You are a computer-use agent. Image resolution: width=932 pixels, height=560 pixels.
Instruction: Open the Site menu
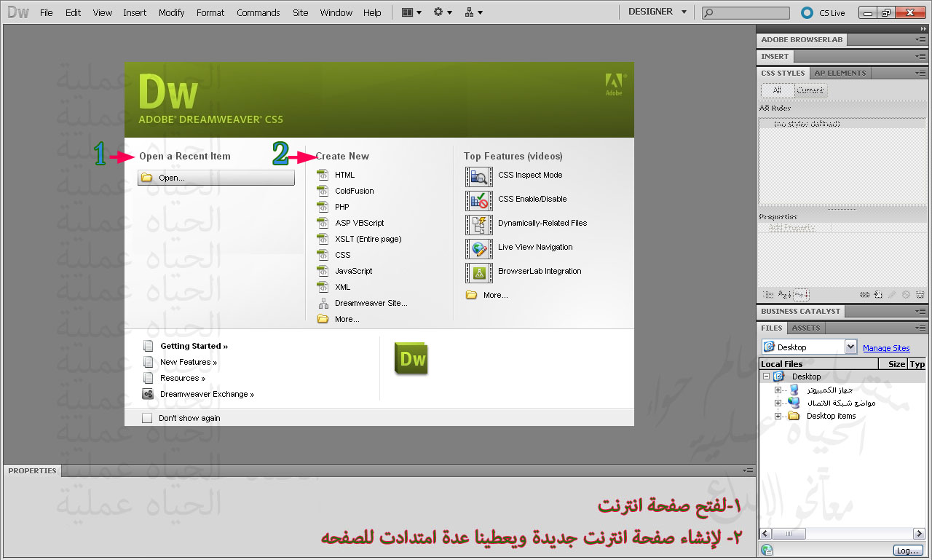(301, 12)
